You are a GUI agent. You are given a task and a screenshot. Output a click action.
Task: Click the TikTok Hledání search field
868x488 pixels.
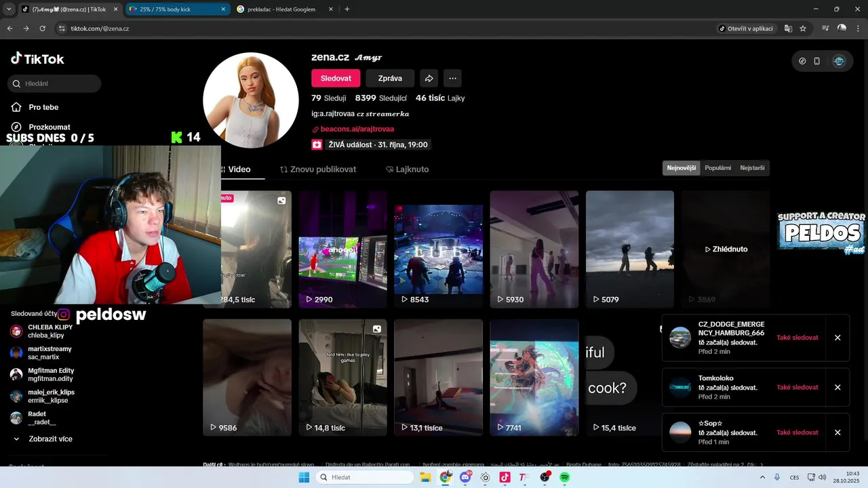point(54,83)
